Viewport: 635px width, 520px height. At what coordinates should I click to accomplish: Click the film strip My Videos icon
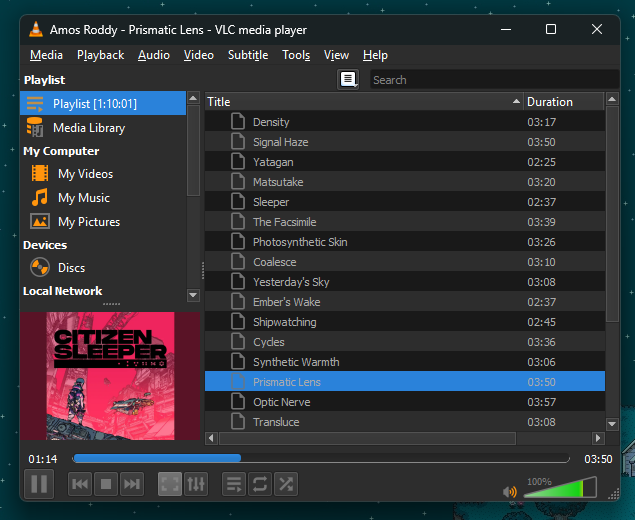click(x=40, y=173)
